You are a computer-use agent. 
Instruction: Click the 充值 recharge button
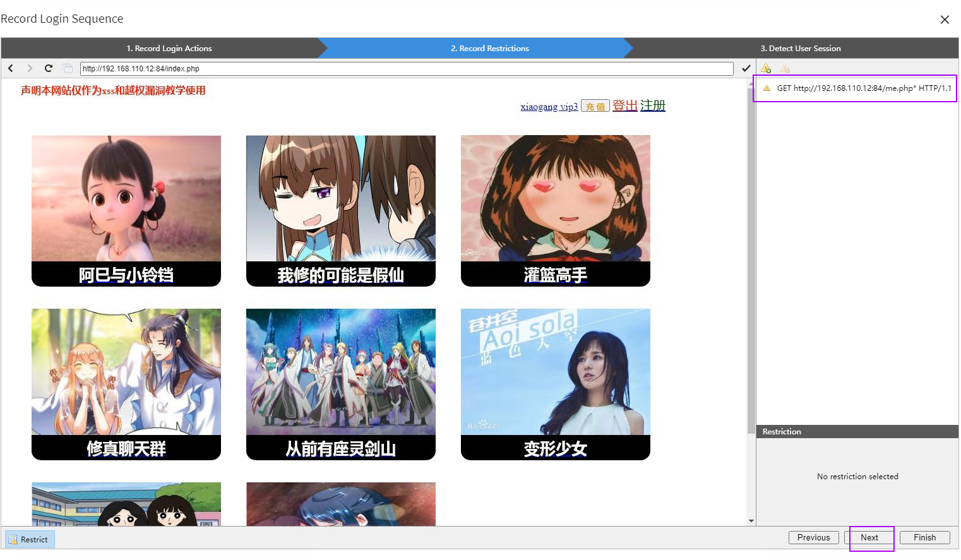tap(595, 106)
